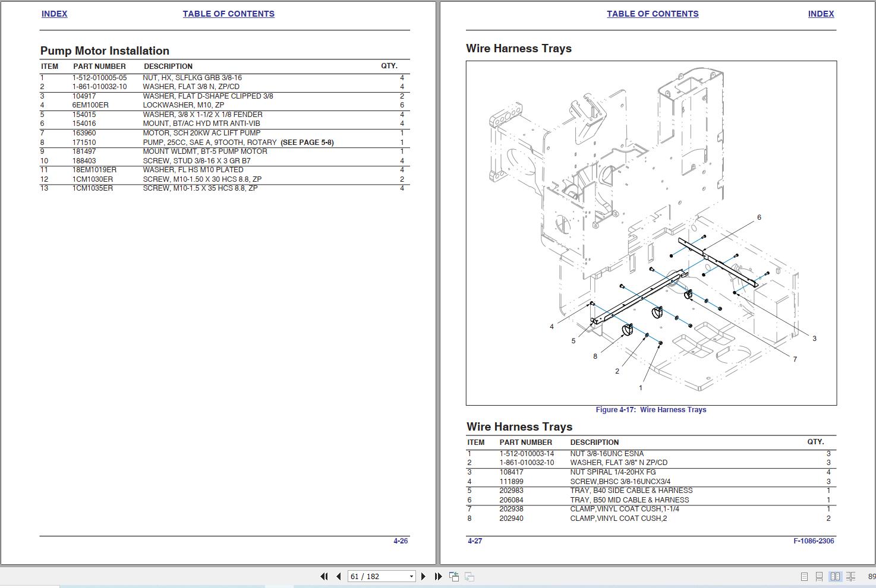This screenshot has height=588, width=876.
Task: Click the go to next view icon
Action: pyautogui.click(x=469, y=576)
